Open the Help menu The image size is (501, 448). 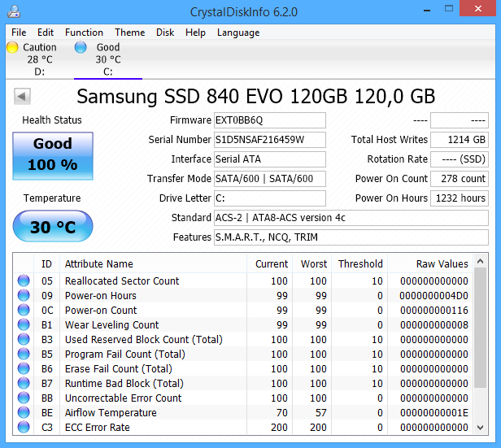195,33
